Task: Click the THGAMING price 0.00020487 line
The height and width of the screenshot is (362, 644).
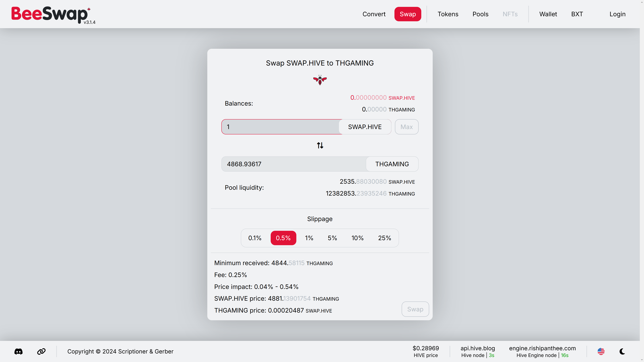Action: [273, 311]
